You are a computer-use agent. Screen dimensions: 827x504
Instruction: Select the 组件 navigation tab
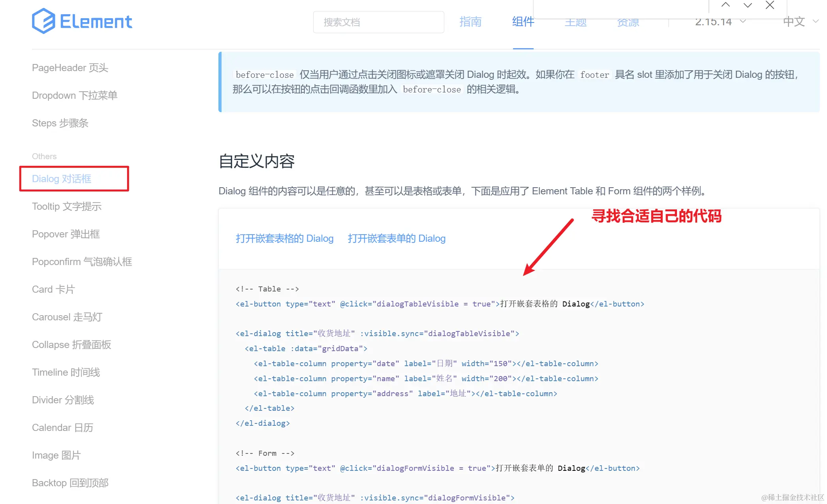(x=523, y=22)
